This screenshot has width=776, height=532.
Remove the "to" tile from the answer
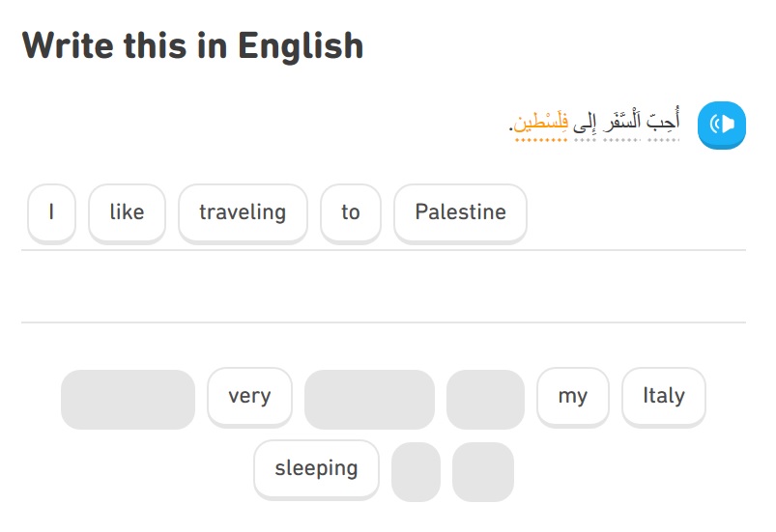pos(351,213)
